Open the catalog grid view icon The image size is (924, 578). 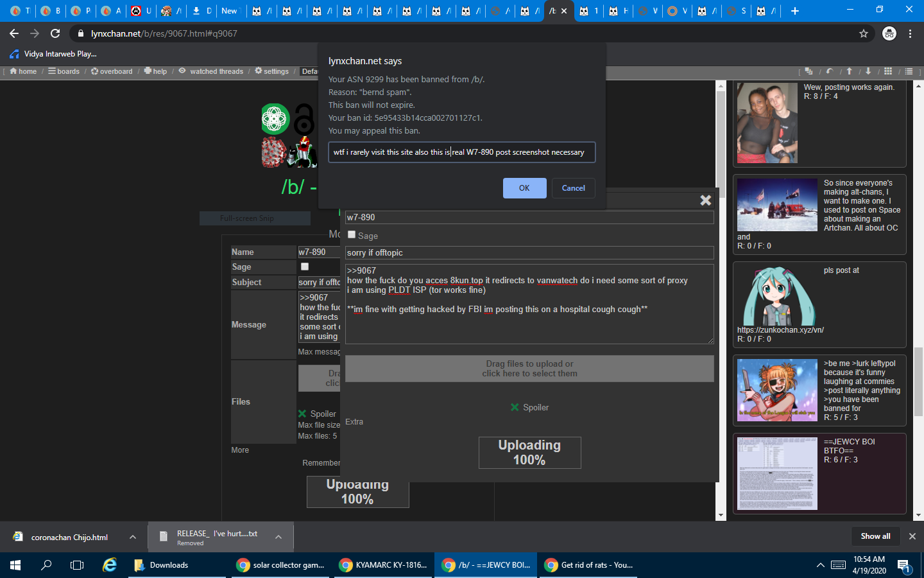tap(888, 71)
